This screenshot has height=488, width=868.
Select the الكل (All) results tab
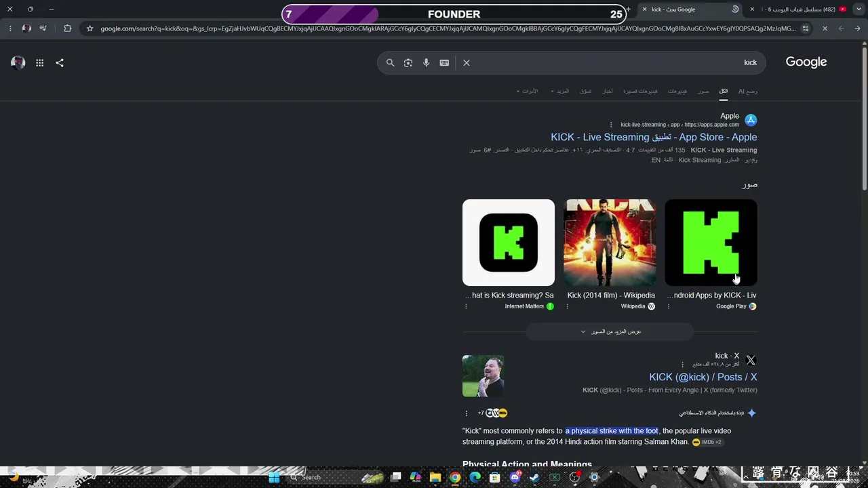[724, 91]
